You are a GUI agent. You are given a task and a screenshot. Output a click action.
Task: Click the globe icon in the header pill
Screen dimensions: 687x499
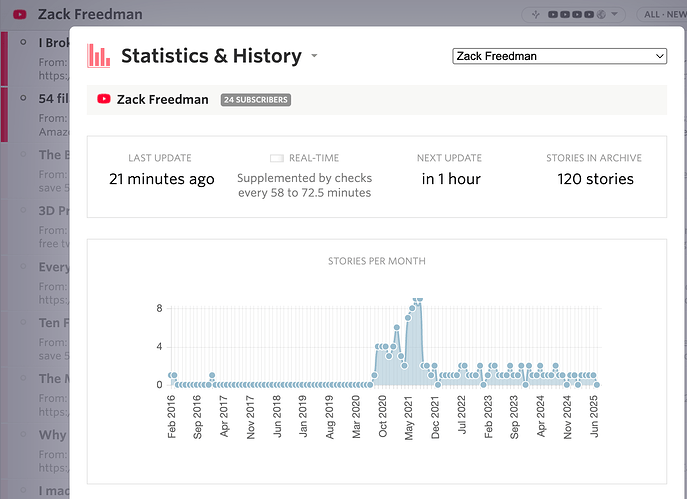point(601,14)
